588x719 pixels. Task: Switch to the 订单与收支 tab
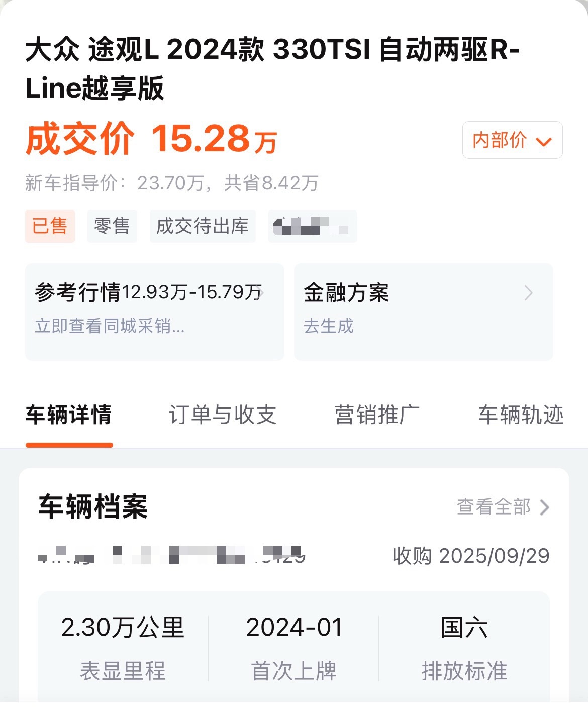pos(223,416)
